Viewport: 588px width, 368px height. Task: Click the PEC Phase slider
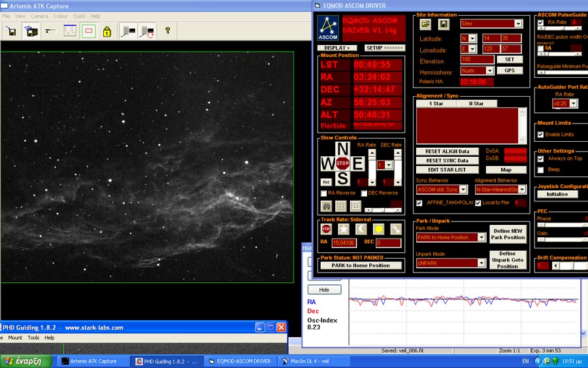[562, 225]
